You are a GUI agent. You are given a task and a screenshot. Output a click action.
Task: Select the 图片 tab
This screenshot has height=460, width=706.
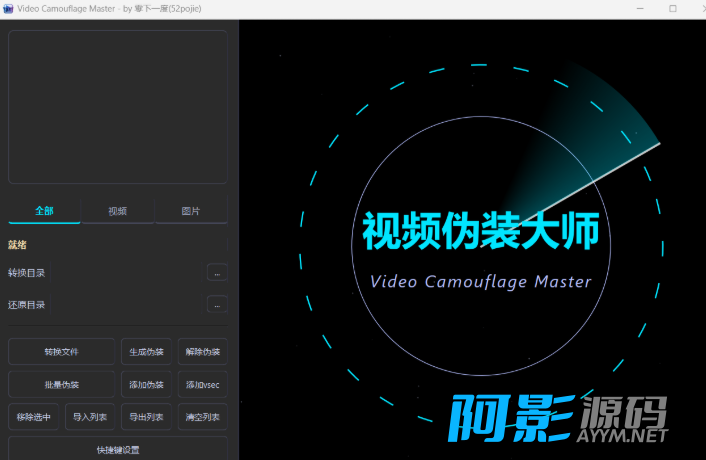[190, 211]
